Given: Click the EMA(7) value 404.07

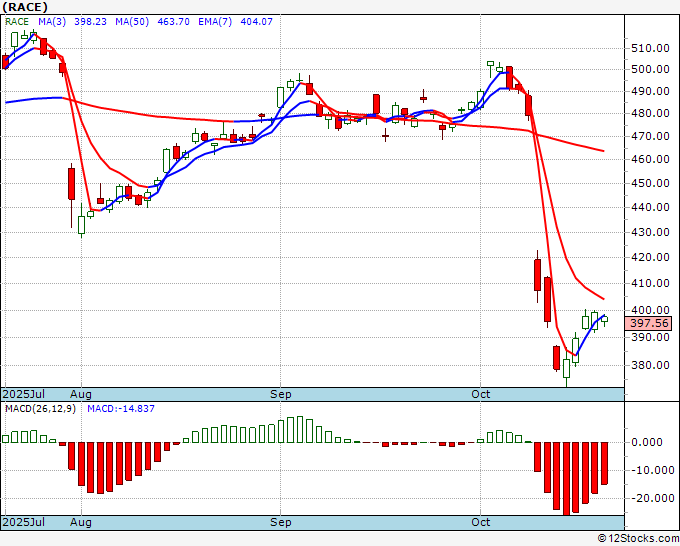Looking at the screenshot, I should [x=256, y=22].
